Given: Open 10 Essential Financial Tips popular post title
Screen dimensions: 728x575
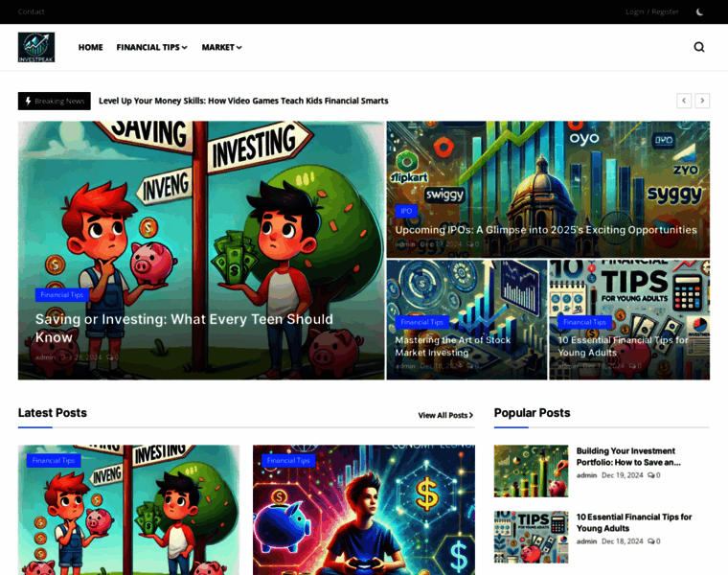Looking at the screenshot, I should pyautogui.click(x=634, y=522).
